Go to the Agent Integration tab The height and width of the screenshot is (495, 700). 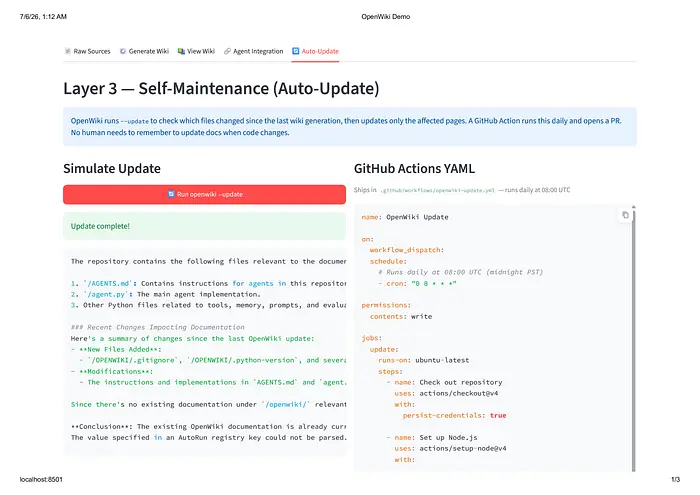pos(254,51)
